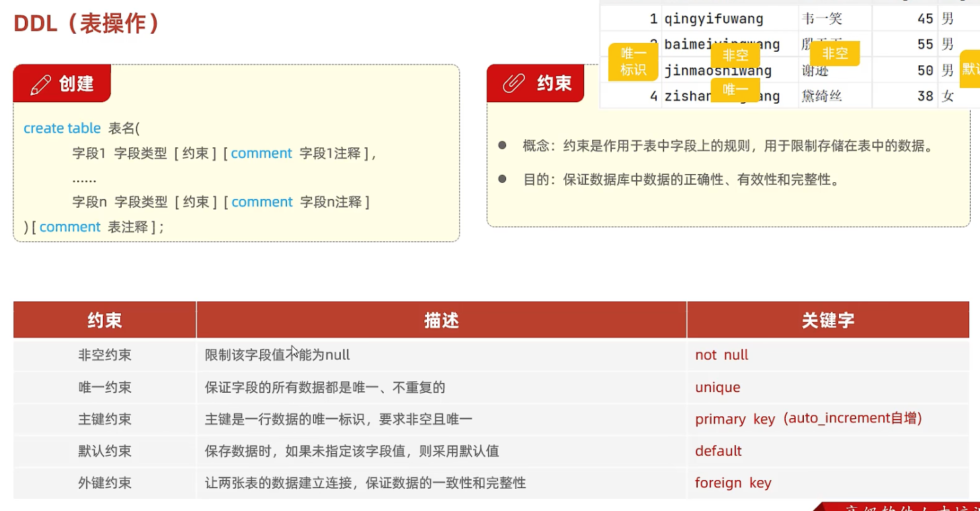Click 'comment' keyword in the 字段1 line

(x=261, y=153)
